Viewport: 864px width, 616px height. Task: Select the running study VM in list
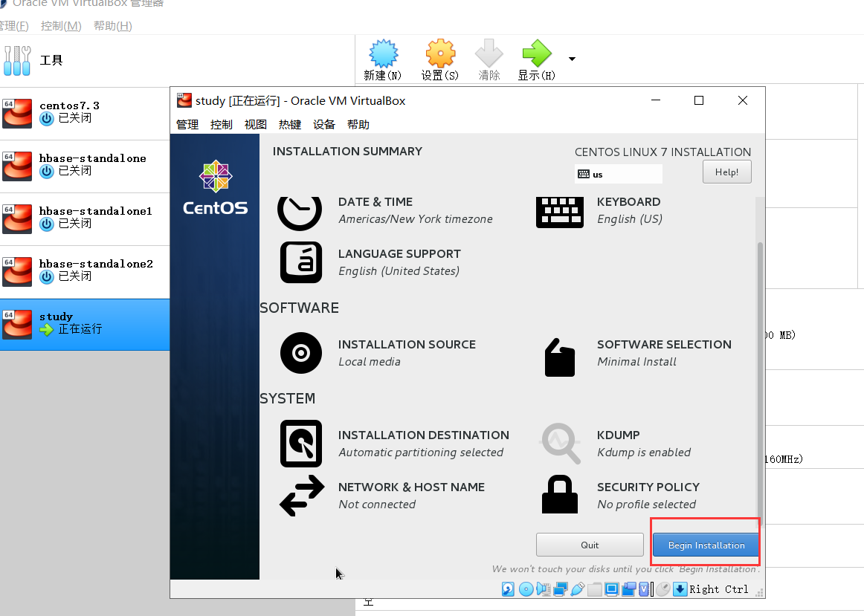click(85, 325)
